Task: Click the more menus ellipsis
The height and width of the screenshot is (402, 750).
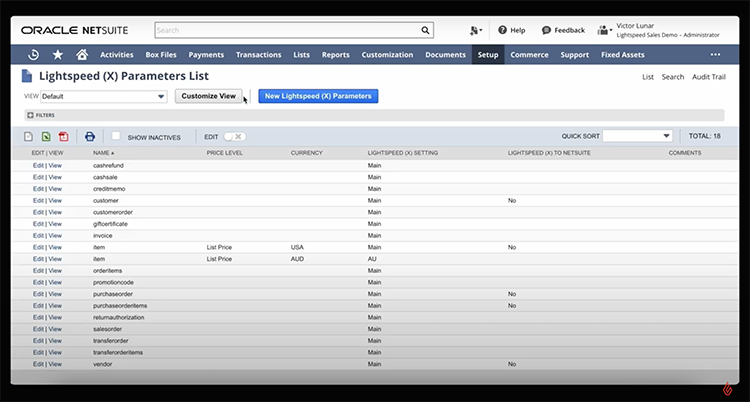Action: tap(715, 55)
